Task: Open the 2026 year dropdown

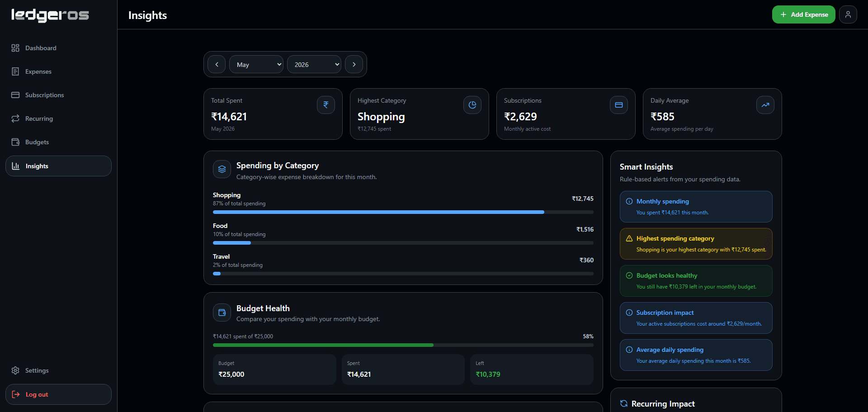Action: pos(314,64)
